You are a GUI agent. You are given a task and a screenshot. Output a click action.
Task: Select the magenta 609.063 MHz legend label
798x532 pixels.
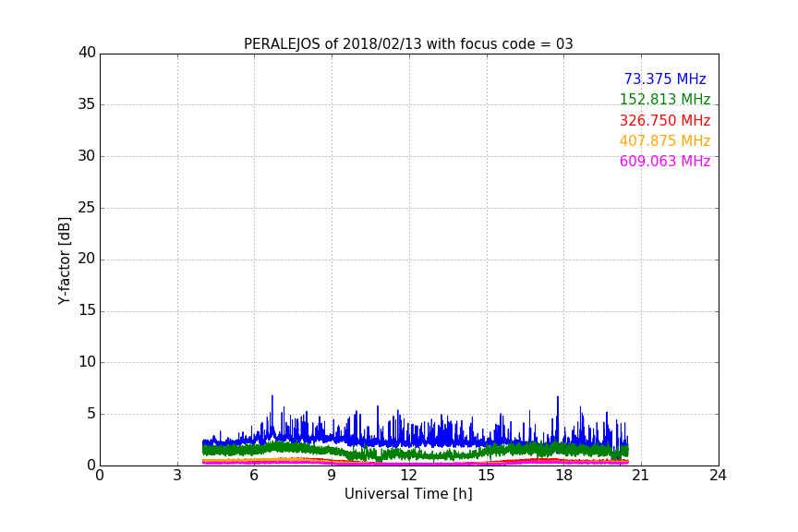[x=665, y=161]
